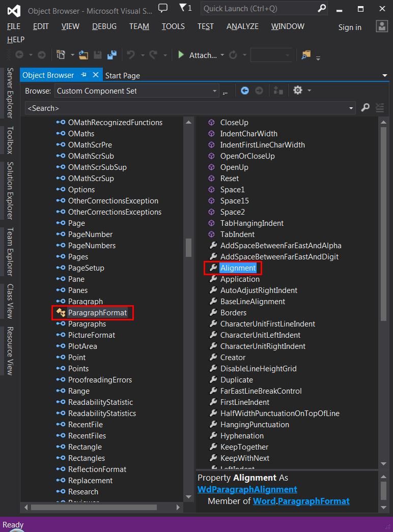The height and width of the screenshot is (532, 393).
Task: Open the DEBUG menu
Action: click(104, 26)
